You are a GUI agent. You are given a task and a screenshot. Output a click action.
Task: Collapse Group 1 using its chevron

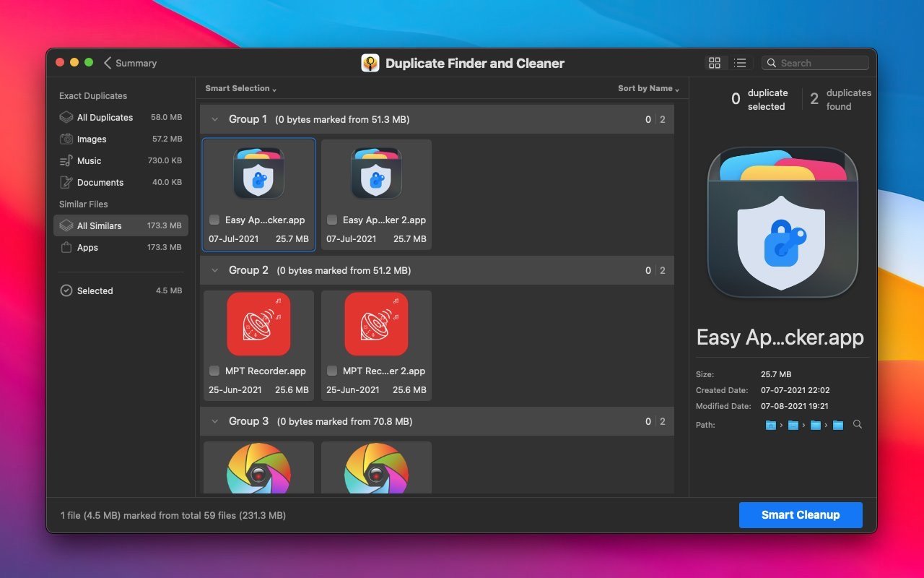click(x=214, y=119)
